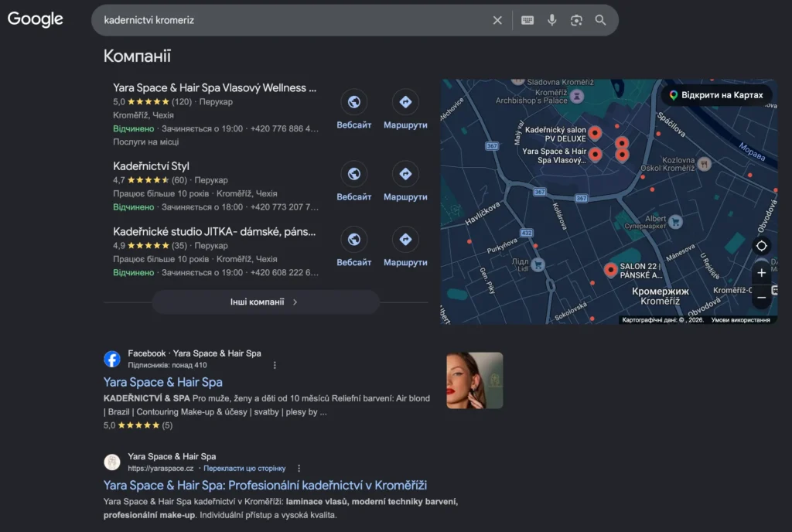Open website icon for Kadeřnické studio JITKA
This screenshot has width=792, height=532.
pyautogui.click(x=354, y=239)
